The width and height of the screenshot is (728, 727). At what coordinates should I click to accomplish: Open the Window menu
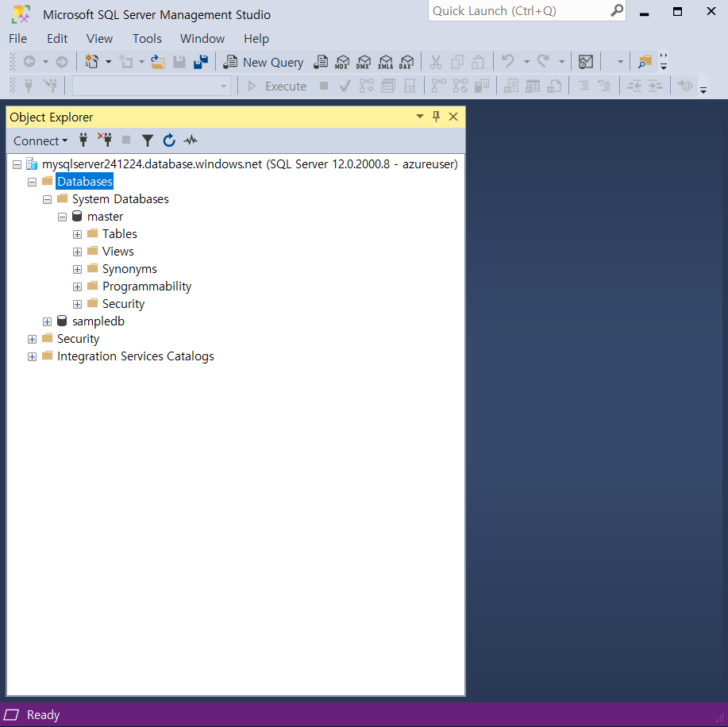[202, 39]
